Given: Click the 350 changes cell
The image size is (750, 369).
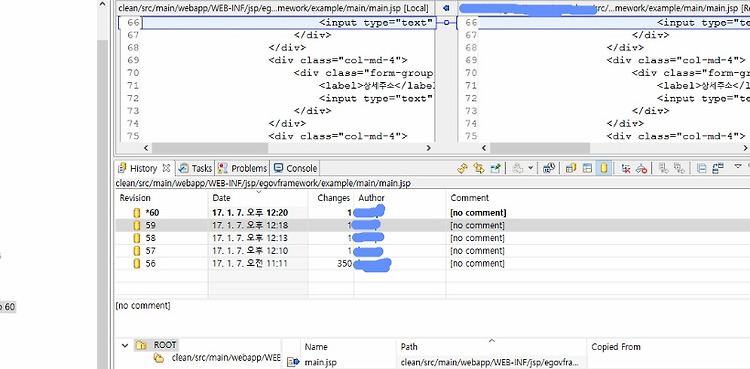Looking at the screenshot, I should click(x=331, y=263).
